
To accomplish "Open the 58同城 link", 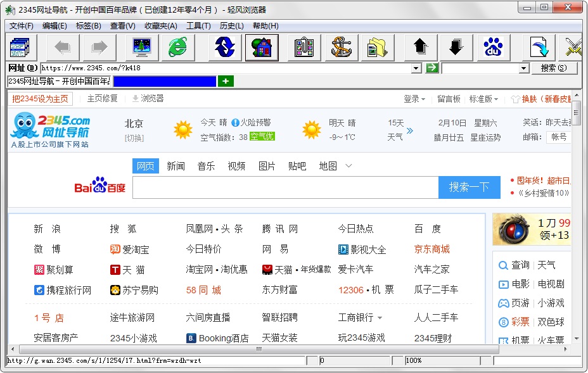I will (203, 290).
